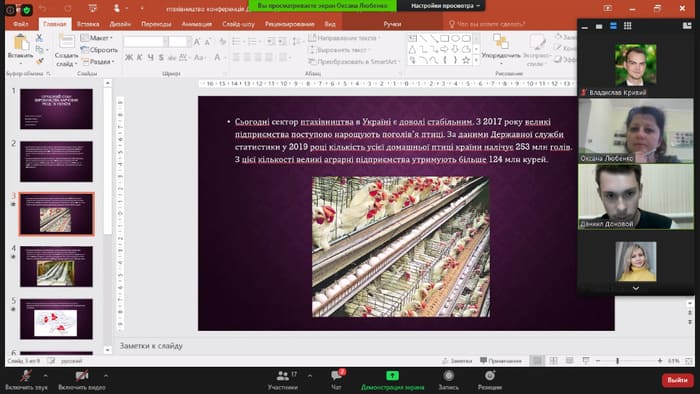
Task: Open audio options arrow beside Включить звук
Action: (46, 376)
